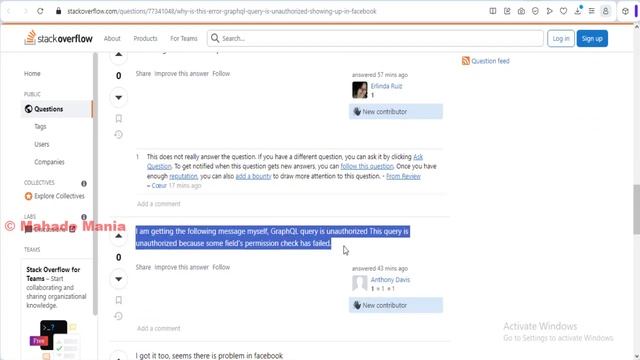Click the heart bookmark icon in address bar
Viewport: 640px width, 360px height.
coord(563,11)
